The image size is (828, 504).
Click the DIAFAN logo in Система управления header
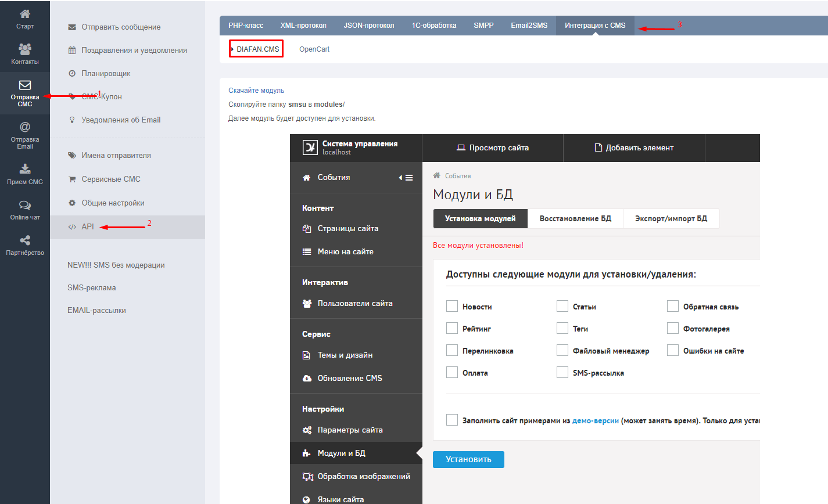tap(310, 147)
